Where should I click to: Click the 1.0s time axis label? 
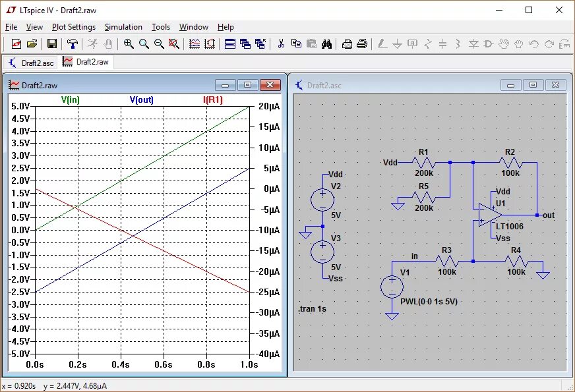point(249,364)
